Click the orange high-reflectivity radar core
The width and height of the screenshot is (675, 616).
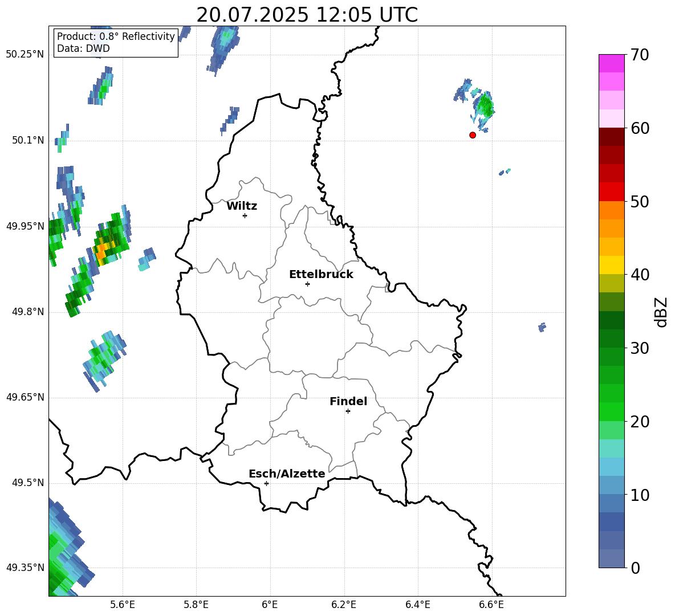click(x=101, y=252)
